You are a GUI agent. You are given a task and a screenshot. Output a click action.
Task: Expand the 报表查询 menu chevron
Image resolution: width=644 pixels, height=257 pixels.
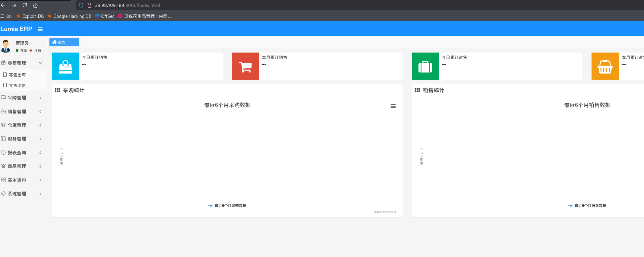(x=40, y=153)
